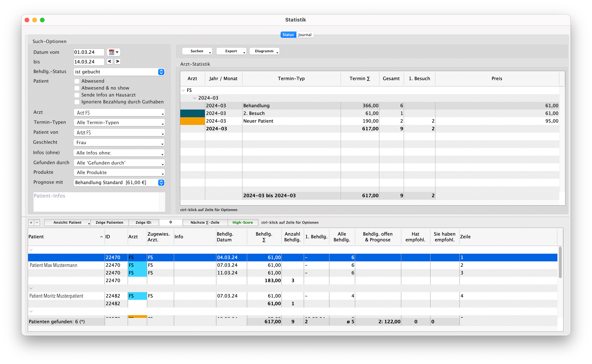Click the minus collapse-all button
592x364 pixels.
pos(37,222)
